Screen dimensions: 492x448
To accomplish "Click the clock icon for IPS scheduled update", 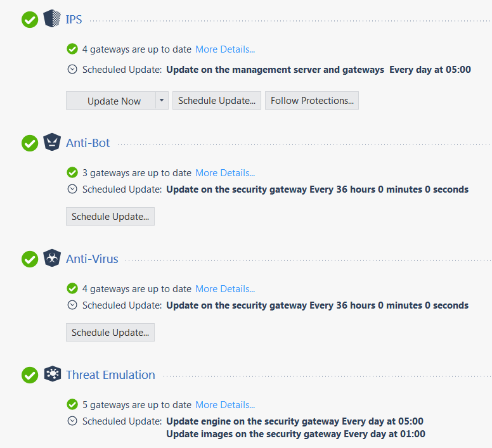I will click(x=72, y=69).
